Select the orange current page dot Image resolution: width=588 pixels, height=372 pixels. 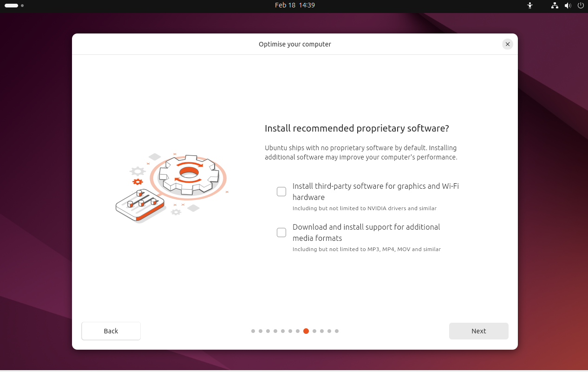(306, 331)
